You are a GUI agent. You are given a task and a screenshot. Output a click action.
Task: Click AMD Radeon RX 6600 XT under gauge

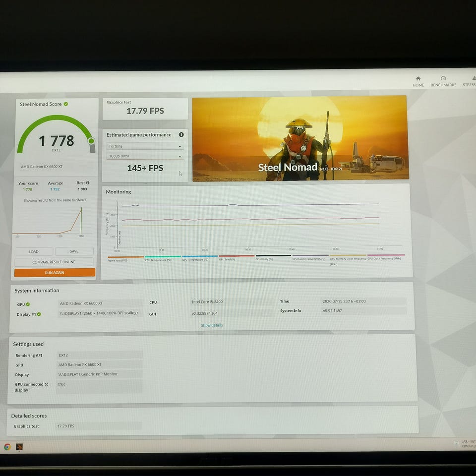[x=42, y=167]
